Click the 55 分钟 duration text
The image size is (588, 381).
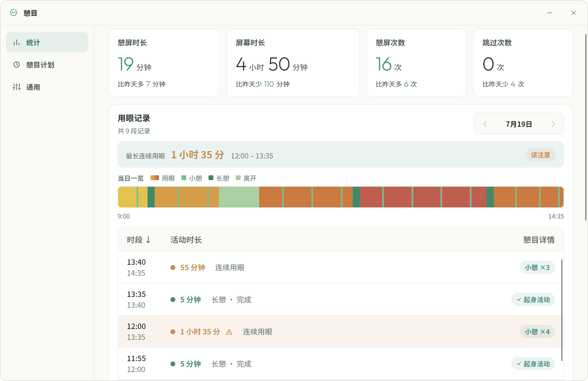[192, 268]
